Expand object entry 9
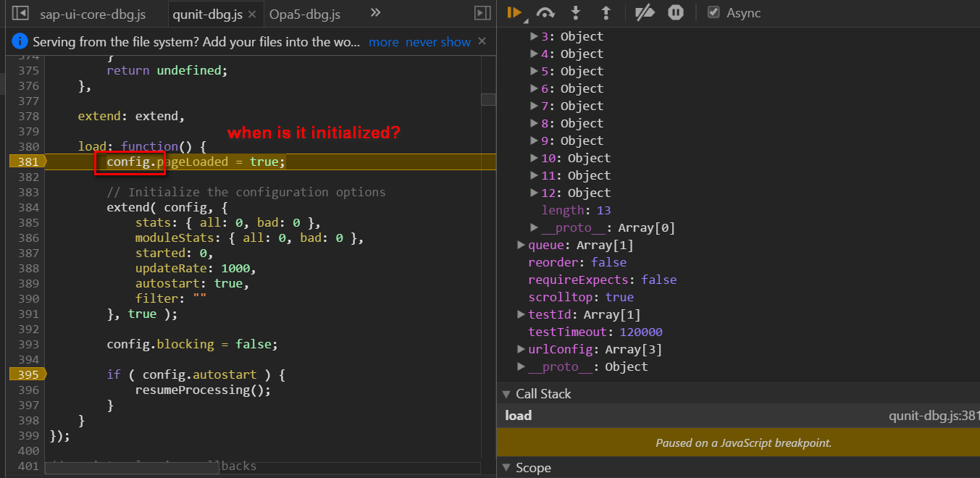The width and height of the screenshot is (980, 478). (535, 141)
